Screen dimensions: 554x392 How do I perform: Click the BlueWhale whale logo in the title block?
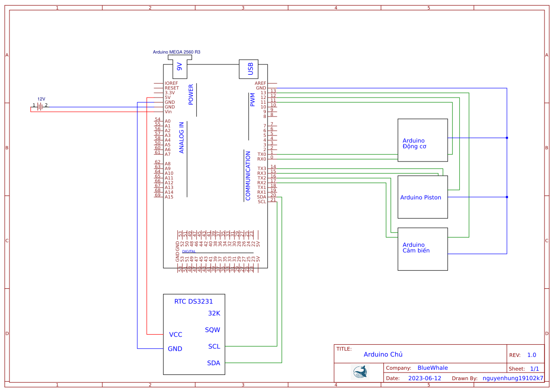point(359,372)
